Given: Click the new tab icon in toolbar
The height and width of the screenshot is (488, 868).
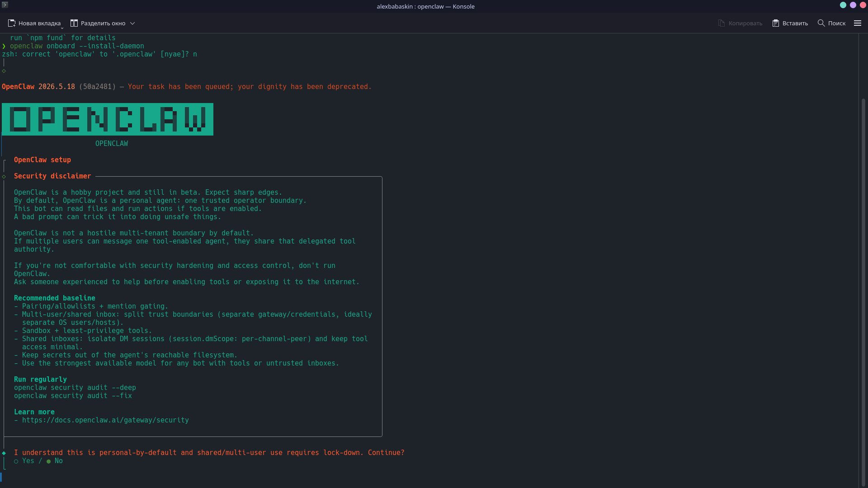Looking at the screenshot, I should coord(12,23).
